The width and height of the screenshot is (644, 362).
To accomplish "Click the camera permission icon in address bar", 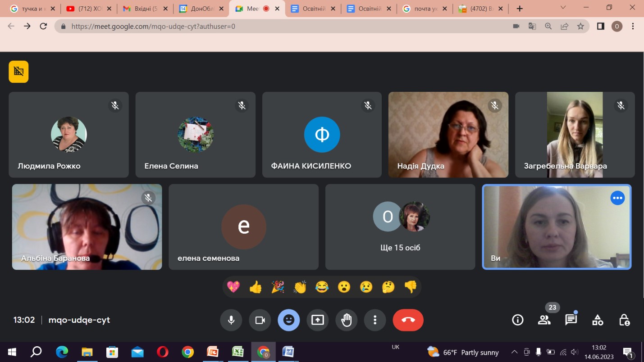I will click(x=516, y=26).
